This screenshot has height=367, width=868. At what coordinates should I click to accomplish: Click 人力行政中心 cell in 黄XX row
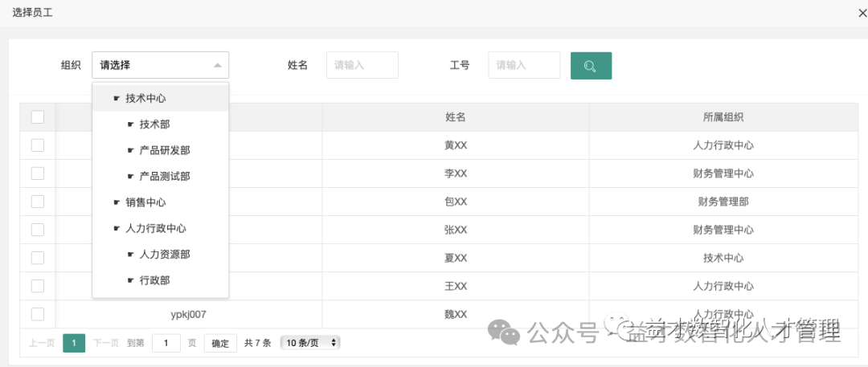(x=723, y=145)
